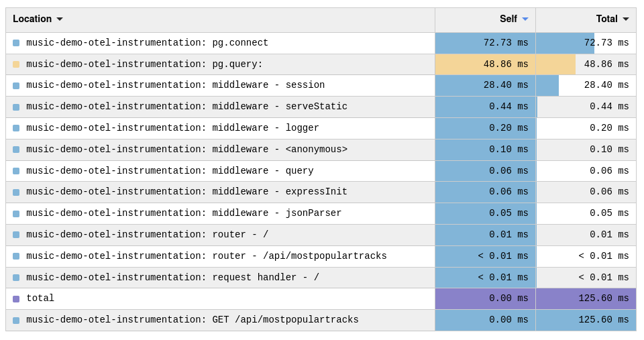
Task: Click blue icon beside middleware - jsonParser
Action: pyautogui.click(x=16, y=214)
